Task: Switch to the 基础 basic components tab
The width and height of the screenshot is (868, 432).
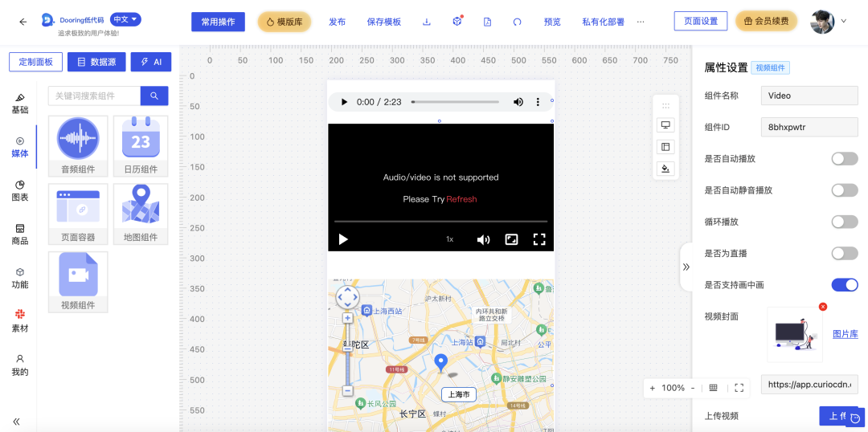Action: point(20,104)
